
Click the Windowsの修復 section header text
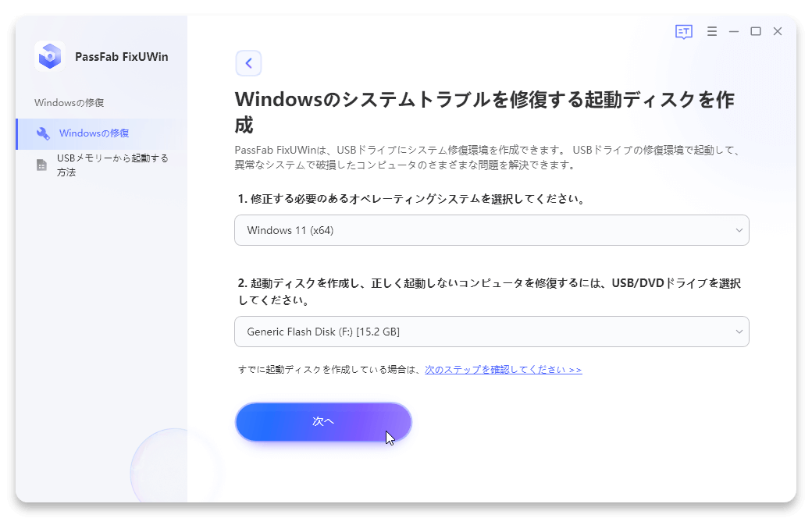coord(69,103)
